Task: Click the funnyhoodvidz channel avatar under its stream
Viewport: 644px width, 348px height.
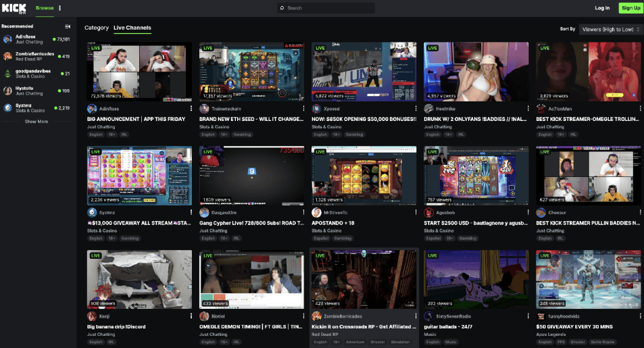Action: (x=541, y=316)
